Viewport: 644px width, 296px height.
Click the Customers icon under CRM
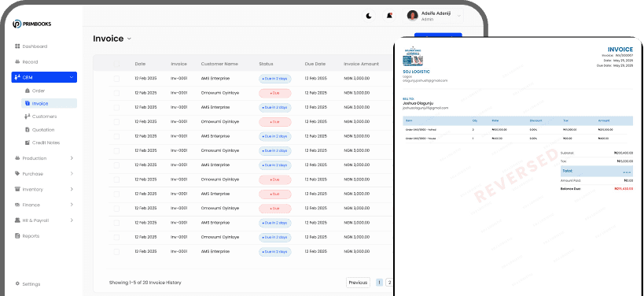(x=28, y=117)
